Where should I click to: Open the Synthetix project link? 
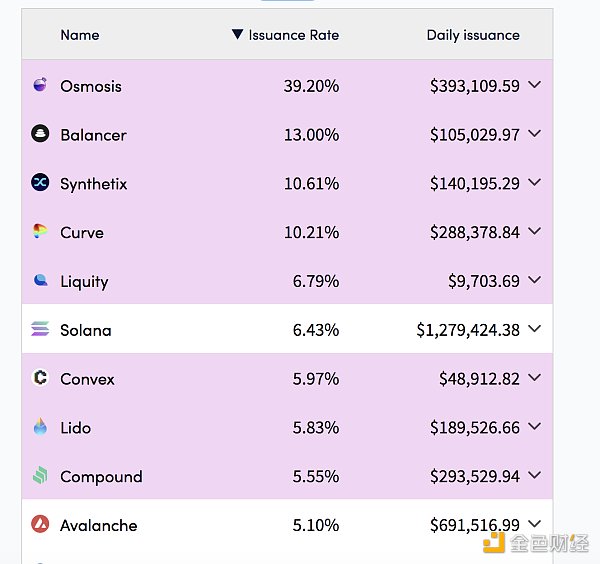pyautogui.click(x=94, y=184)
